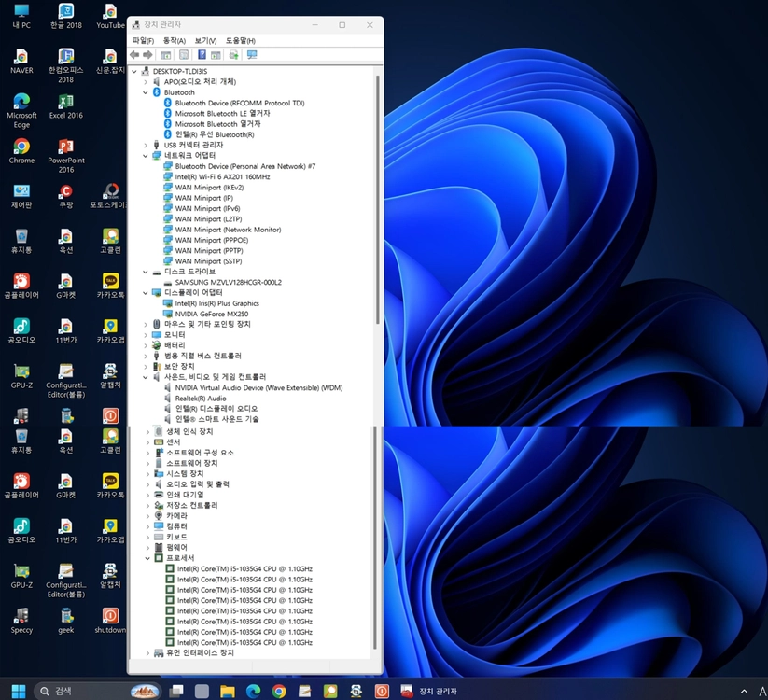Click the 장치 관리자 taskbar button

coord(428,692)
